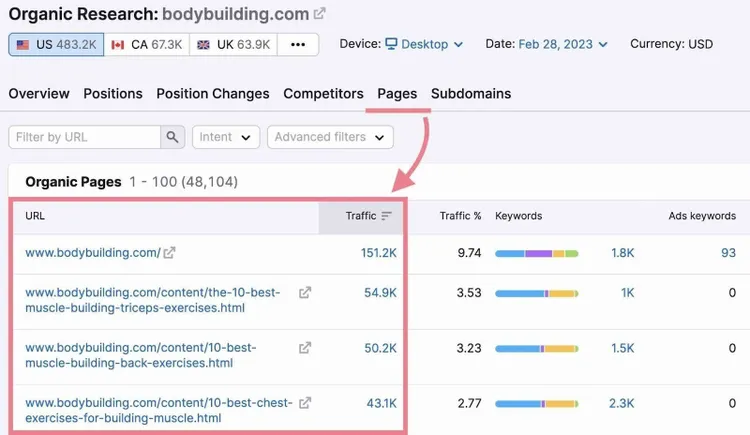Image resolution: width=750 pixels, height=435 pixels.
Task: Open the 1K keywords link
Action: (628, 292)
